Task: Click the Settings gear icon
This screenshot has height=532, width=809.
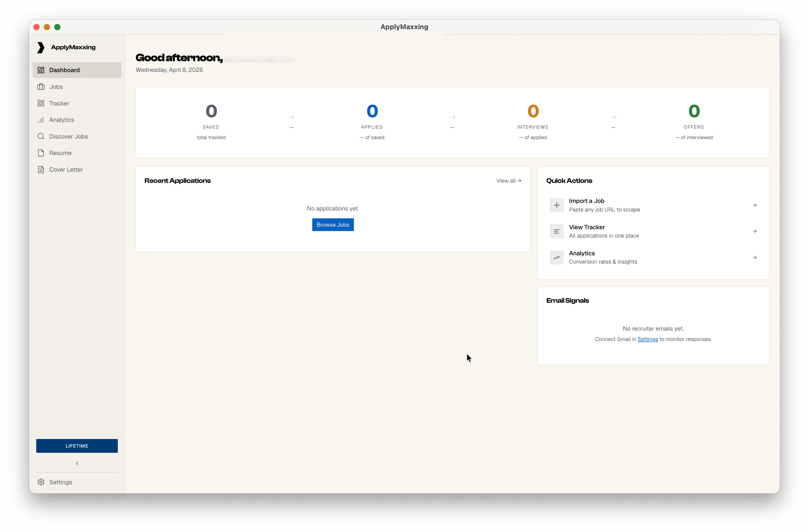Action: point(41,482)
